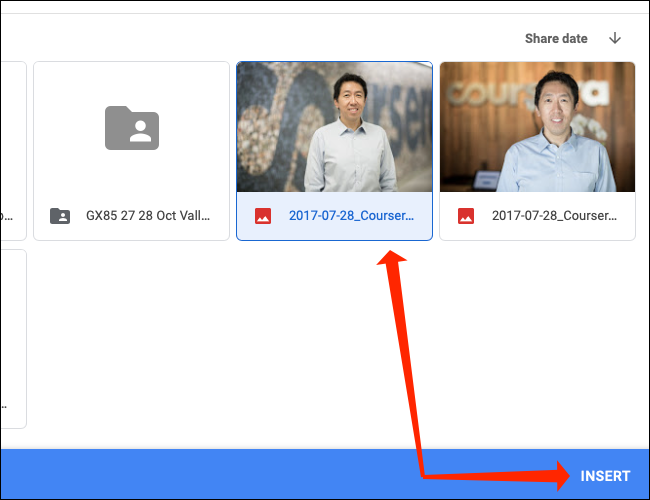Select the man by mosaic wall photo preview
The image size is (650, 500).
(x=334, y=127)
